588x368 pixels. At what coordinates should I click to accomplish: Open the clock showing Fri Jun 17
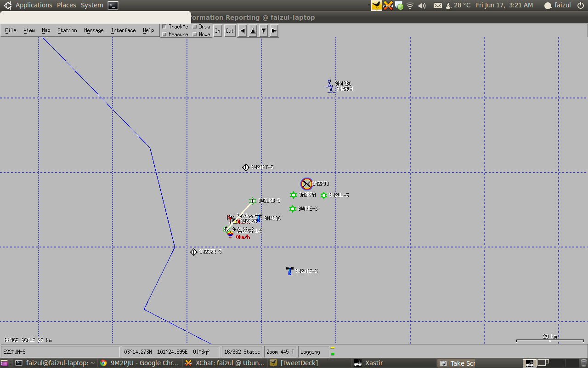click(x=504, y=5)
